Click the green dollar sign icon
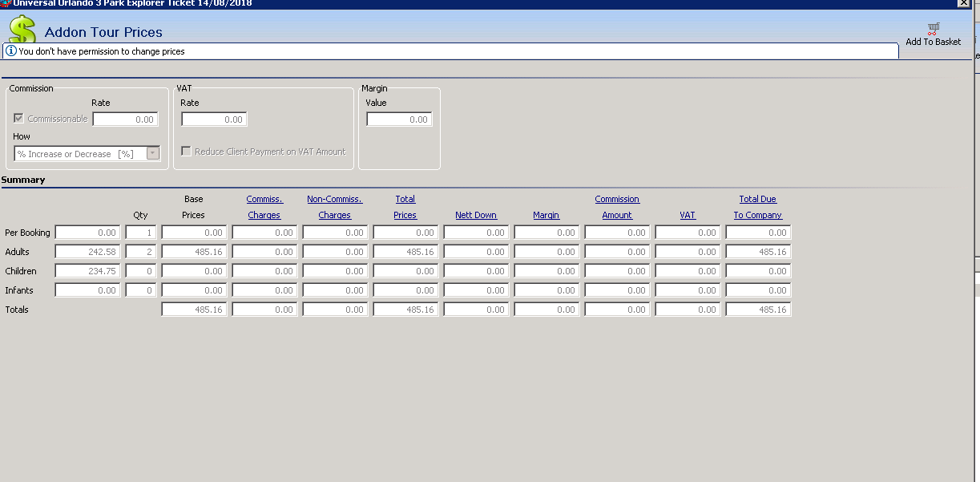The width and height of the screenshot is (980, 482). [22, 30]
